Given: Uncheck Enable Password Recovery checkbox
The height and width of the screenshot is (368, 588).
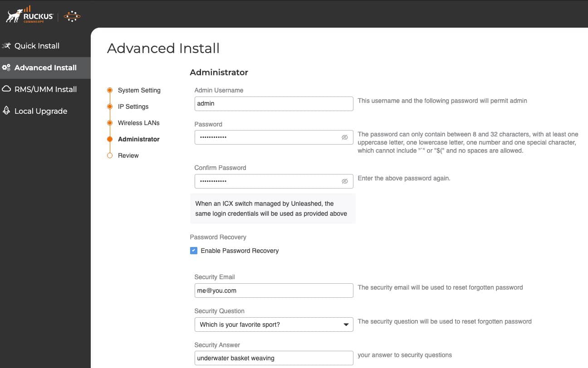Looking at the screenshot, I should click(x=194, y=251).
